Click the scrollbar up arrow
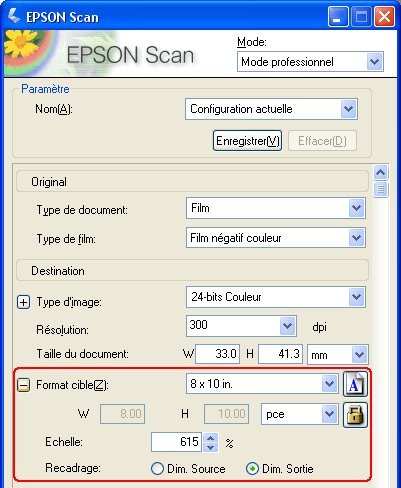Image resolution: width=401 pixels, height=488 pixels. [381, 173]
